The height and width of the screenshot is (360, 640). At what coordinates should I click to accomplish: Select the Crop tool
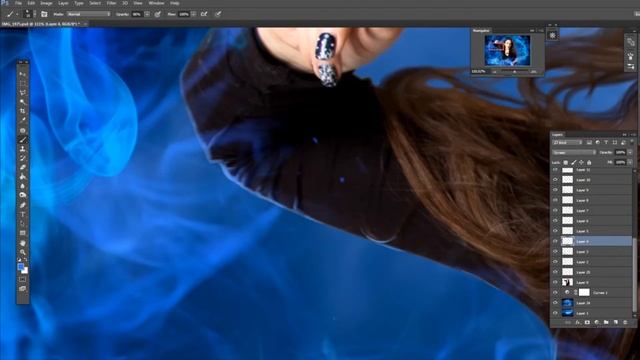(22, 111)
